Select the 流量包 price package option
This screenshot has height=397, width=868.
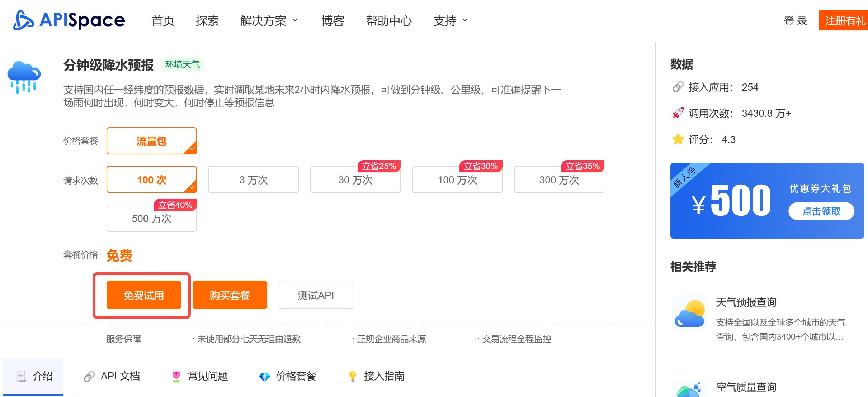click(151, 141)
